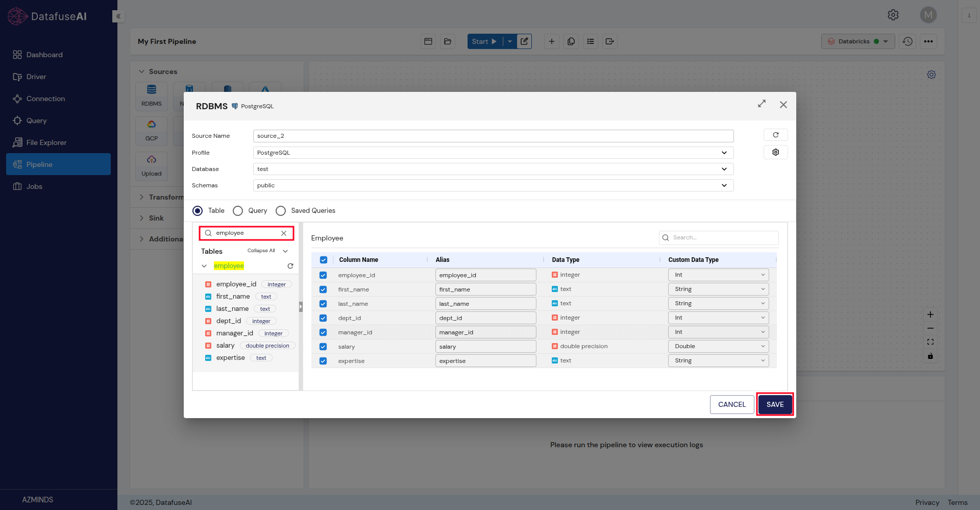Click the canvas settings gear icon
The image size is (980, 510).
[x=932, y=75]
